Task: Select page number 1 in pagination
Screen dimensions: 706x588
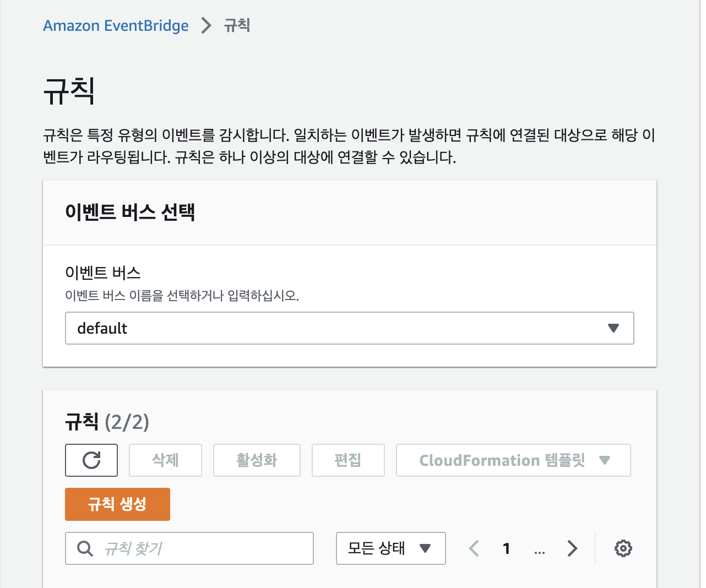Action: (507, 548)
